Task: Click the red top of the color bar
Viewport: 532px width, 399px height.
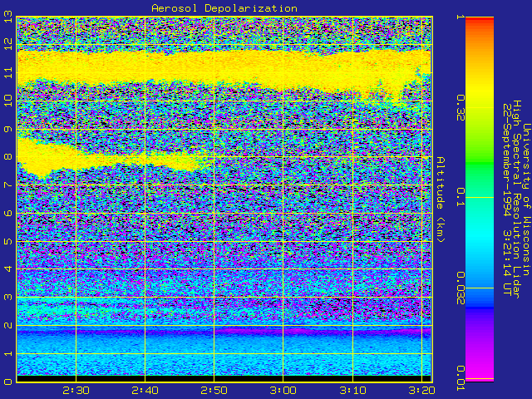Action: pos(480,20)
